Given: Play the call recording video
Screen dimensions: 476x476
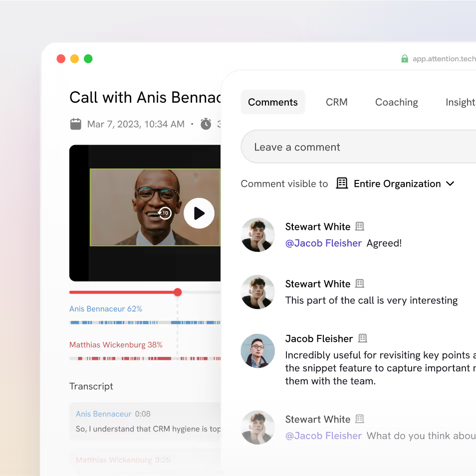Looking at the screenshot, I should 199,213.
